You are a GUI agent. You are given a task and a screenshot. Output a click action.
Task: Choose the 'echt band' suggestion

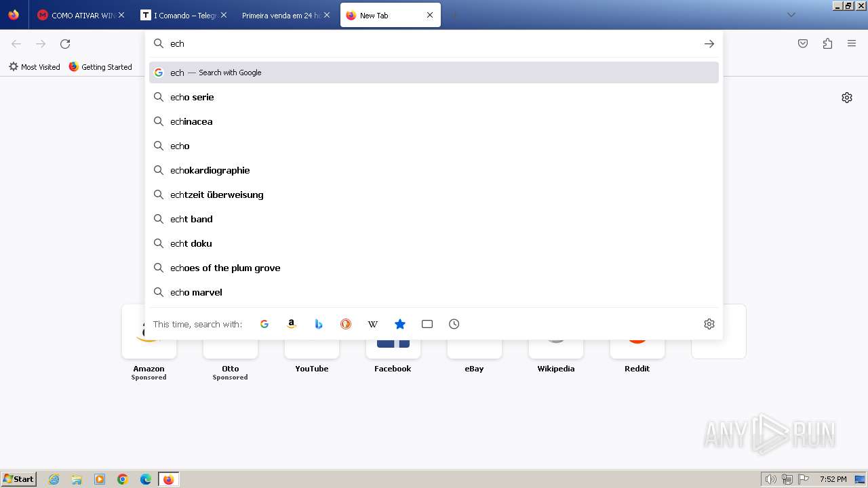[434, 219]
